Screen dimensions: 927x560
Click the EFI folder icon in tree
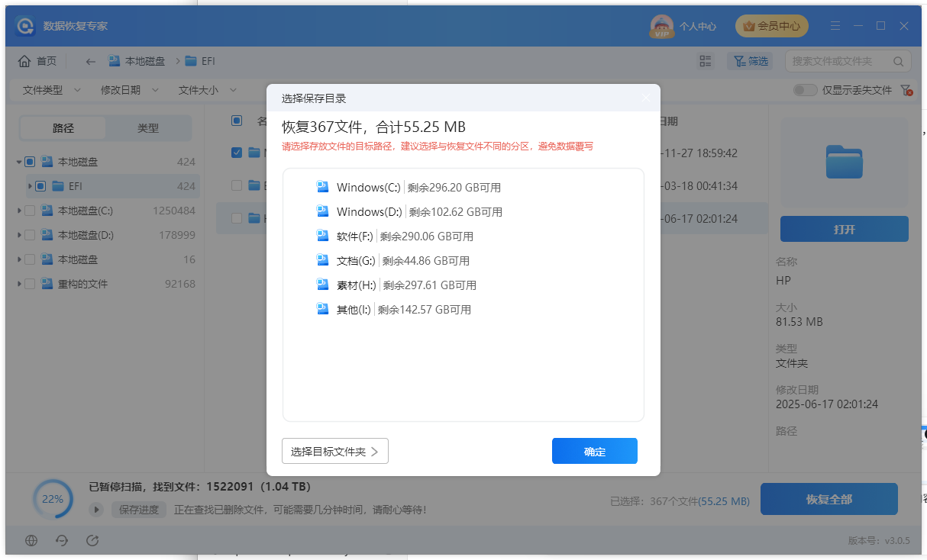(58, 186)
